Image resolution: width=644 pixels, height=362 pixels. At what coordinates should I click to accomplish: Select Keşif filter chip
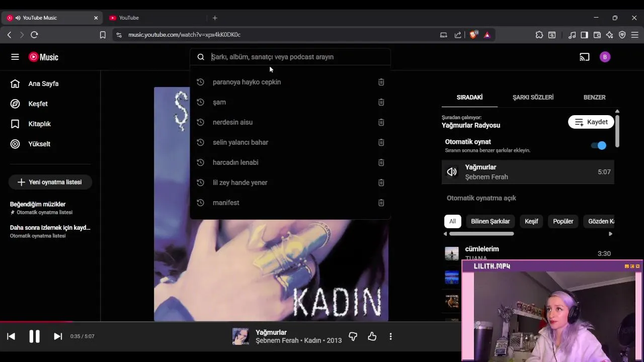pyautogui.click(x=531, y=221)
